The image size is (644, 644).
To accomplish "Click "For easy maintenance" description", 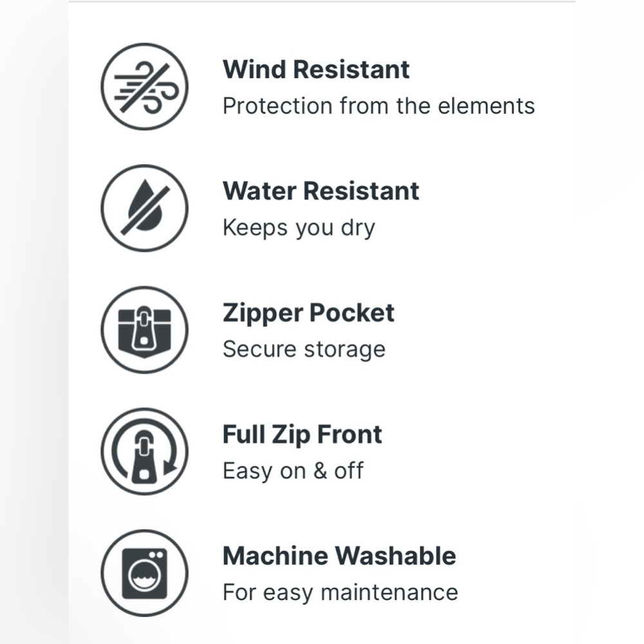I will (340, 592).
